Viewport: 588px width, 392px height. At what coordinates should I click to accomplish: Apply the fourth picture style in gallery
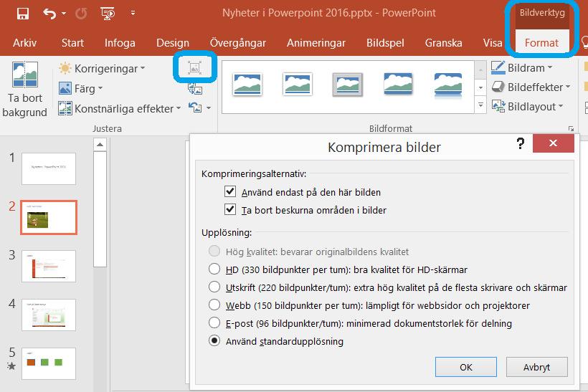[398, 84]
